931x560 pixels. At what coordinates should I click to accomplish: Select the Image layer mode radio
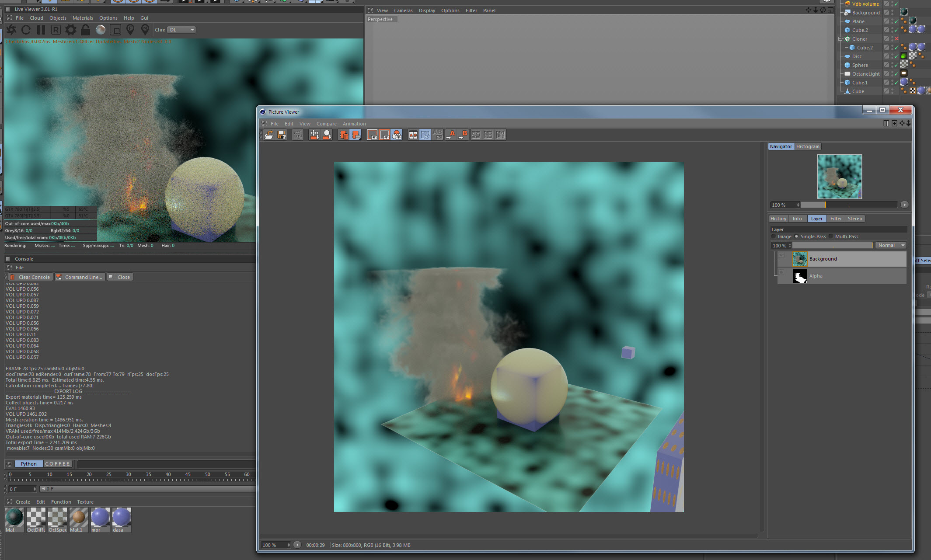click(x=774, y=237)
